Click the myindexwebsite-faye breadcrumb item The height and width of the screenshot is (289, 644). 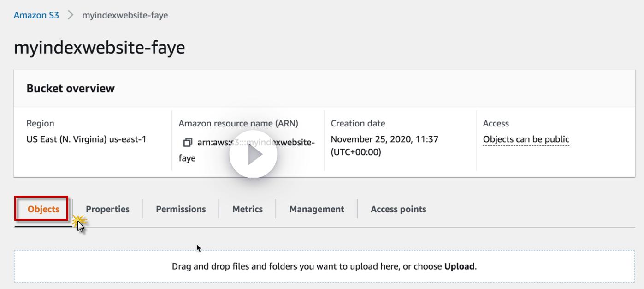(125, 15)
